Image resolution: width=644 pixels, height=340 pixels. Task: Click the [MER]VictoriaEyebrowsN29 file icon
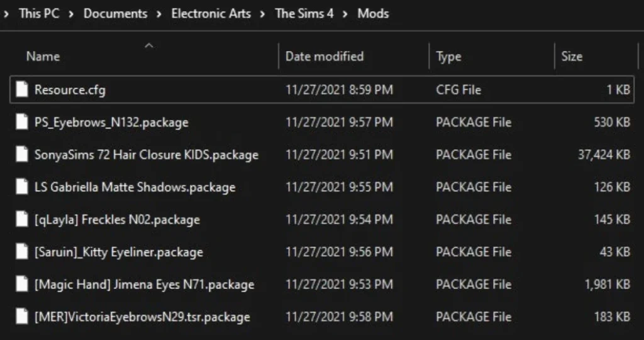click(x=22, y=317)
